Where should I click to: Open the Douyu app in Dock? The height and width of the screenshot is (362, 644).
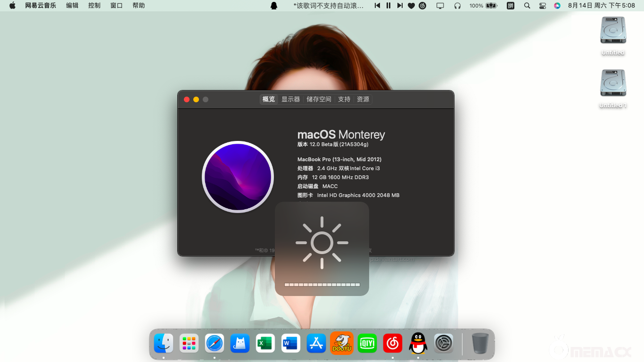[x=342, y=344]
